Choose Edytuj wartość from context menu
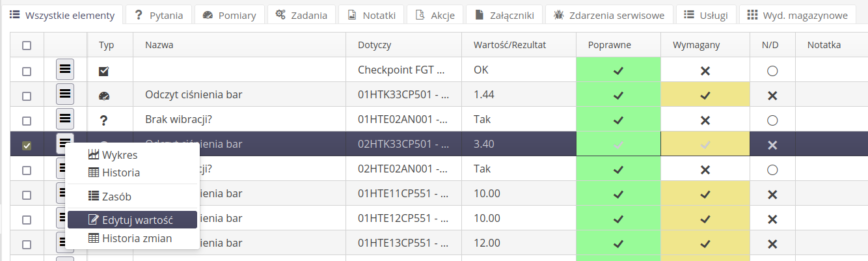The image size is (868, 261). click(132, 219)
